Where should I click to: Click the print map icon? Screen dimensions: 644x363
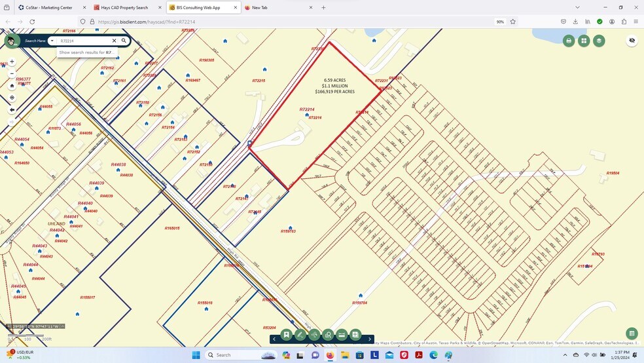click(x=569, y=41)
